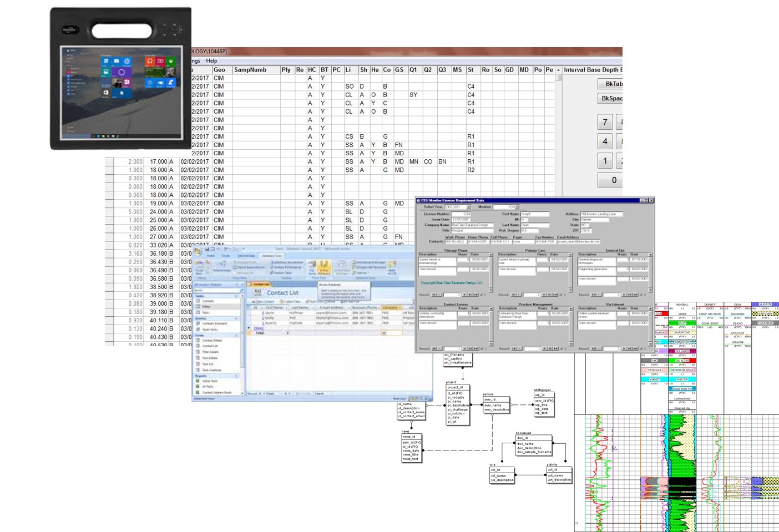Viewport: 779px width, 532px height.
Task: Open the Select Year combo box arrow
Action: pyautogui.click(x=468, y=207)
